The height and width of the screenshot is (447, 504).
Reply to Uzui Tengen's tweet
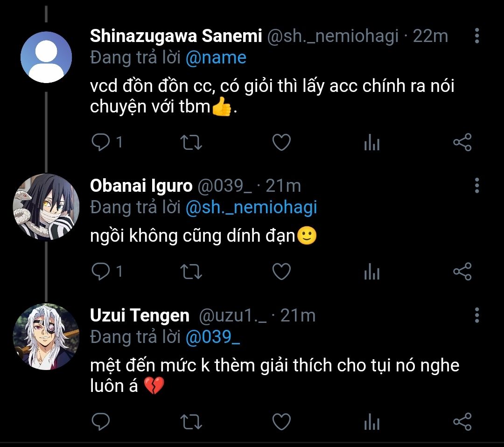pos(100,422)
